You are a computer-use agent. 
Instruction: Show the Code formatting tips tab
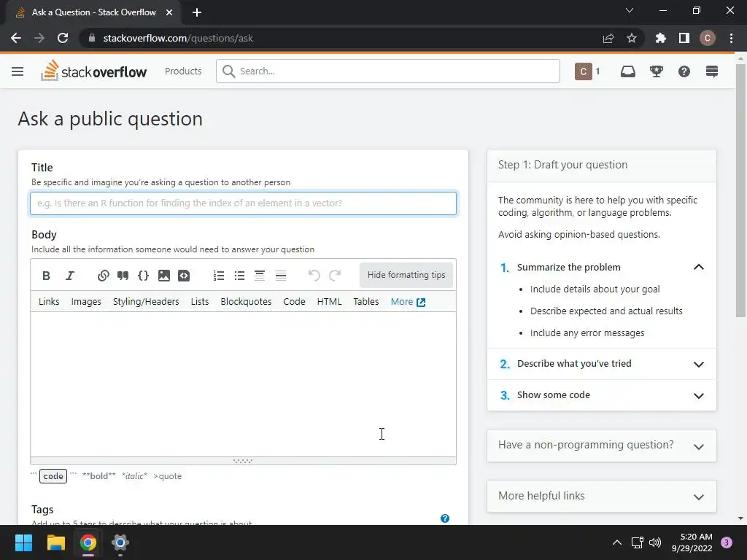295,301
